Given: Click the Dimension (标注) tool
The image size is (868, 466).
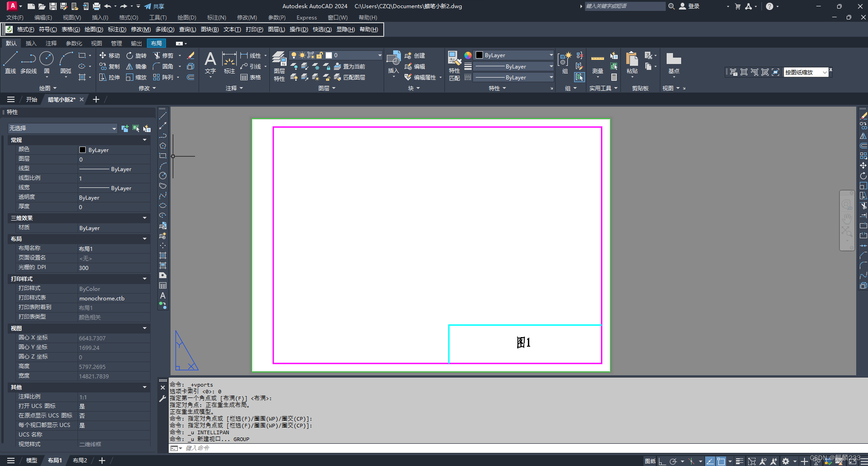Looking at the screenshot, I should 229,63.
